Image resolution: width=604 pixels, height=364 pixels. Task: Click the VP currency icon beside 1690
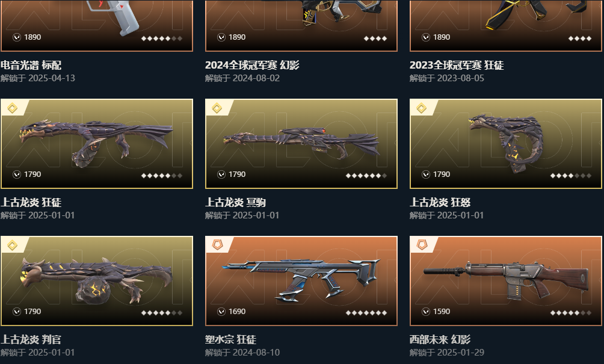tap(221, 312)
